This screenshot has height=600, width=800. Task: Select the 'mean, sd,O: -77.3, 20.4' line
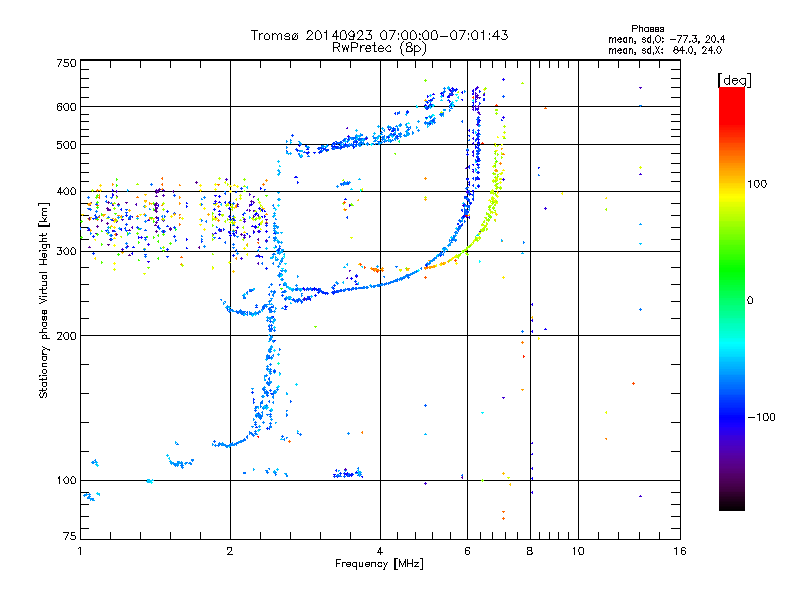[666, 39]
